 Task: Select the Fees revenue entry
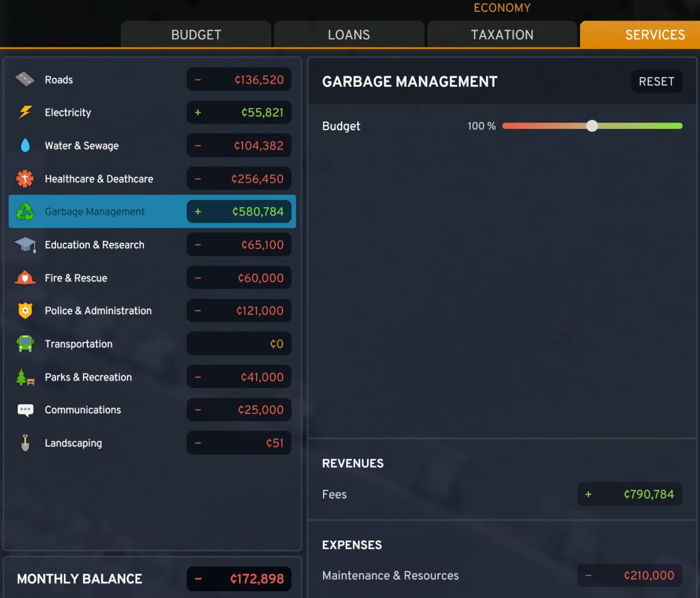click(630, 494)
